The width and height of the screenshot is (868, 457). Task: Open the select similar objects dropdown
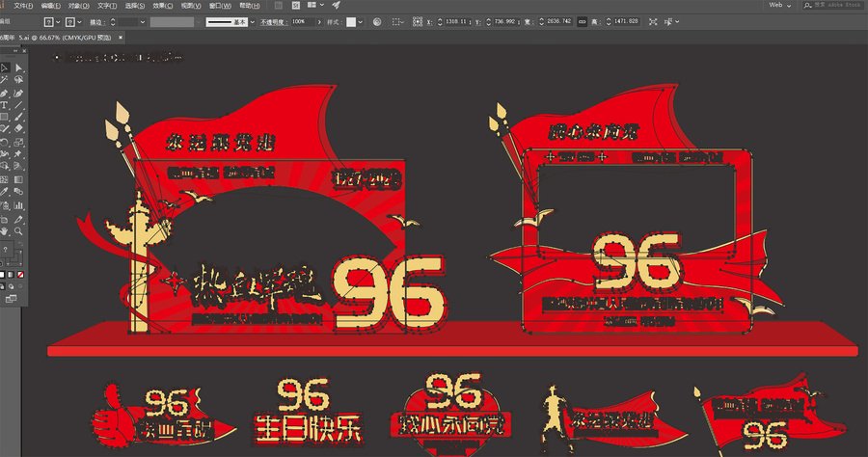tap(671, 22)
